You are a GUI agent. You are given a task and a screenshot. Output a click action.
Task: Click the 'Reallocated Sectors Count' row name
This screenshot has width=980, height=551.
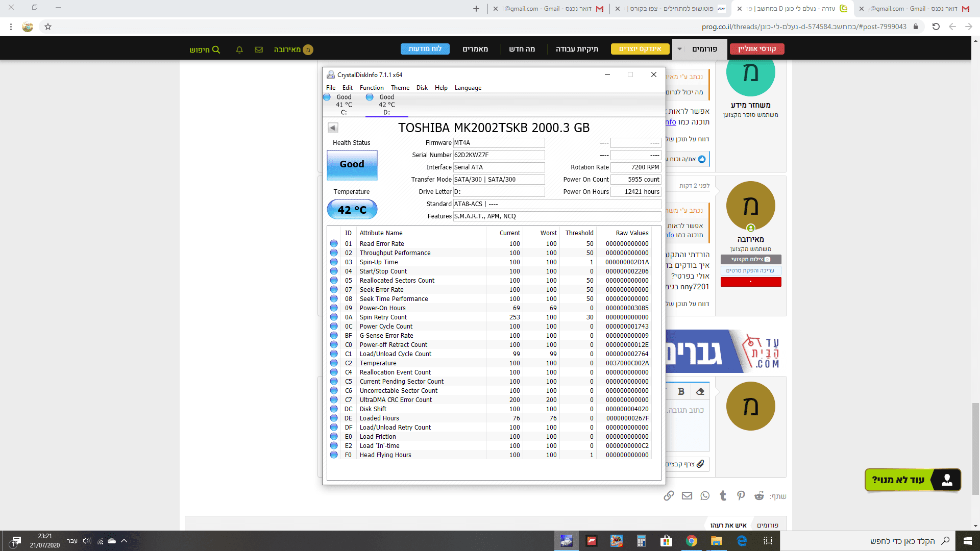click(x=397, y=280)
